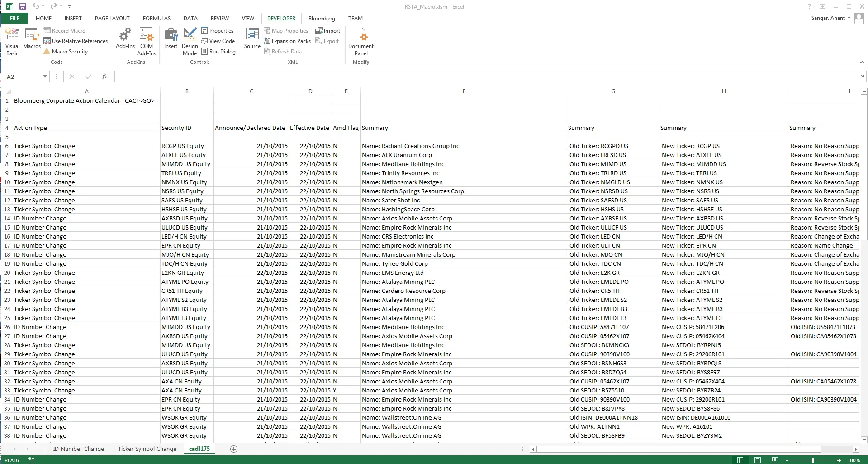Image resolution: width=868 pixels, height=464 pixels.
Task: Open Expansion Packs
Action: tap(287, 41)
